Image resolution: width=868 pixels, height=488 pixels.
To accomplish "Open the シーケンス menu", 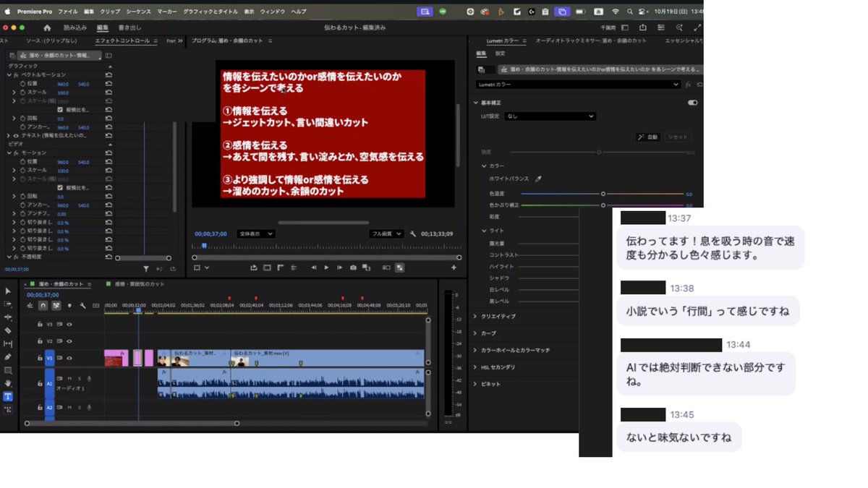I will click(x=139, y=12).
